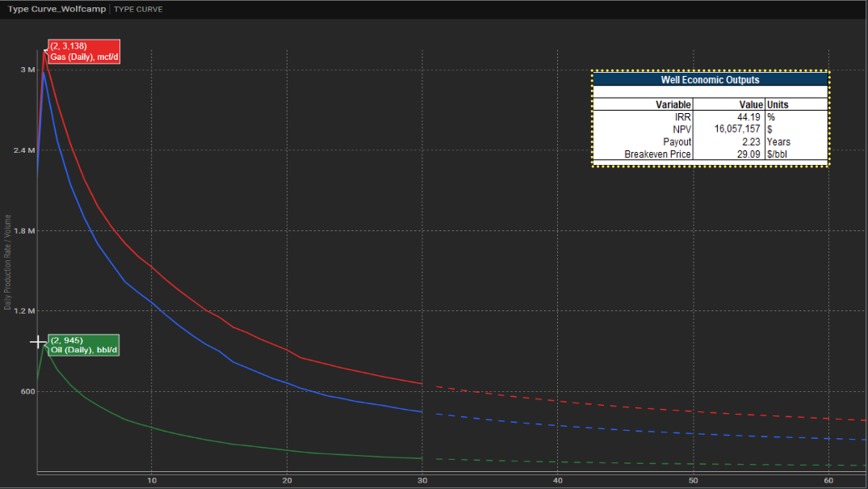Click the 1.2 M y-axis tick label

point(24,311)
